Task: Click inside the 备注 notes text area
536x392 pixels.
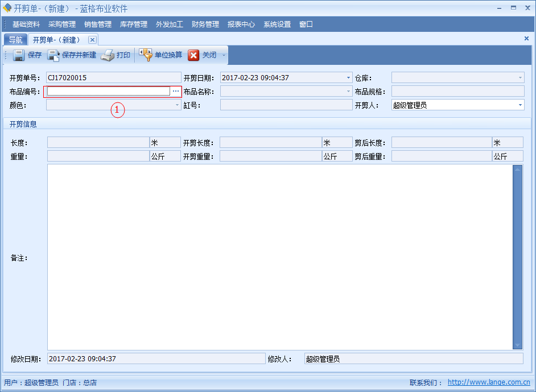Action: [x=279, y=257]
